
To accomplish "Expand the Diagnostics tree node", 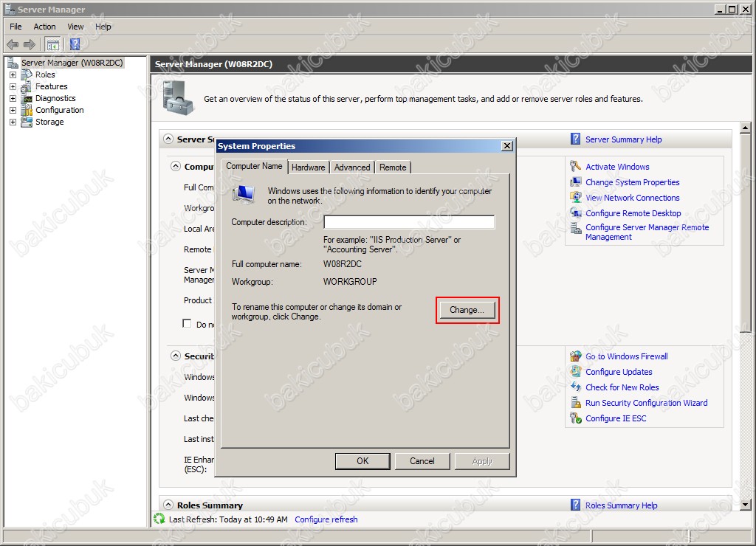I will tap(13, 98).
